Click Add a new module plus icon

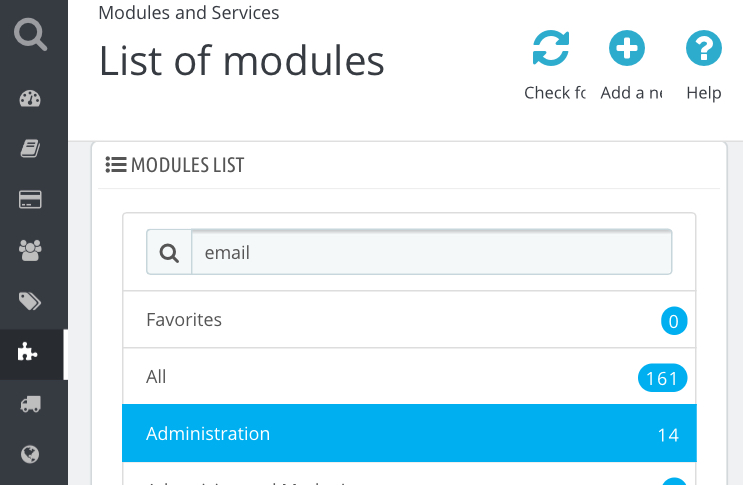coord(627,48)
